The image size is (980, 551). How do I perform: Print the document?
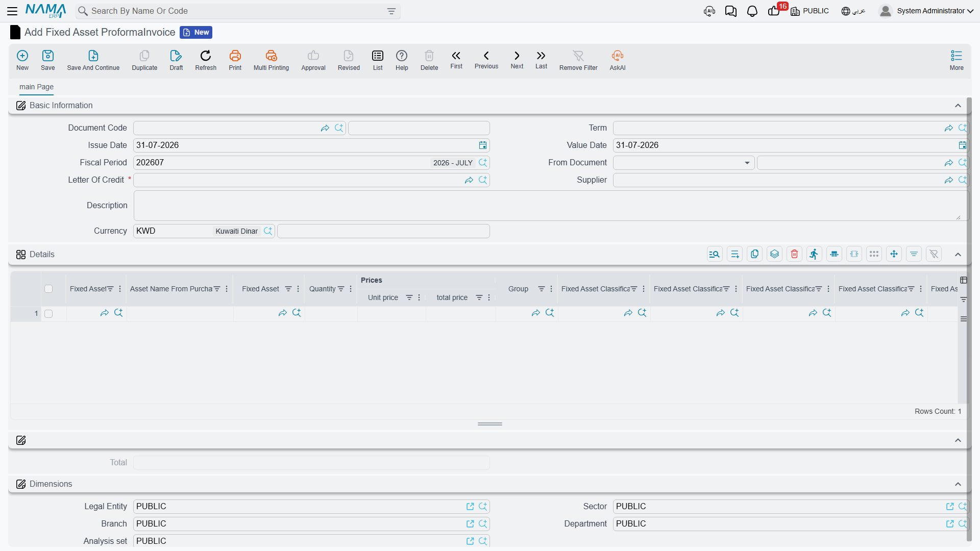pyautogui.click(x=235, y=60)
